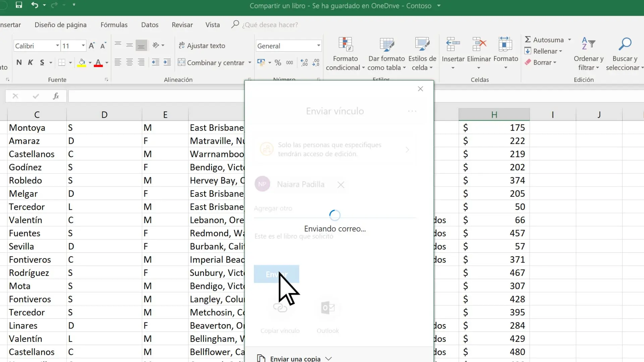Click the Save icon in title bar
This screenshot has width=644, height=362.
point(19,5)
